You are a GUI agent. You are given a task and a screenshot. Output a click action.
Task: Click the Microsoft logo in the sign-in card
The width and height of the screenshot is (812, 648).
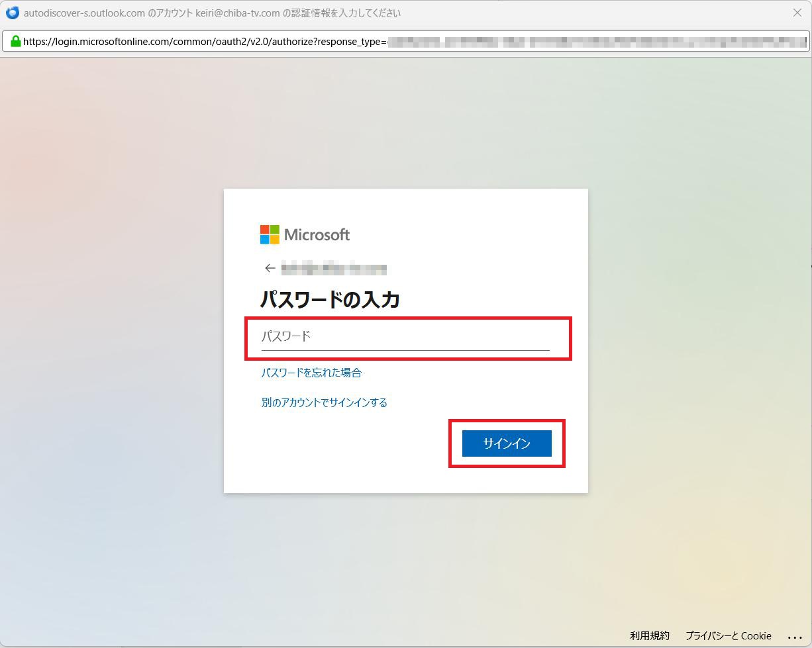(305, 234)
